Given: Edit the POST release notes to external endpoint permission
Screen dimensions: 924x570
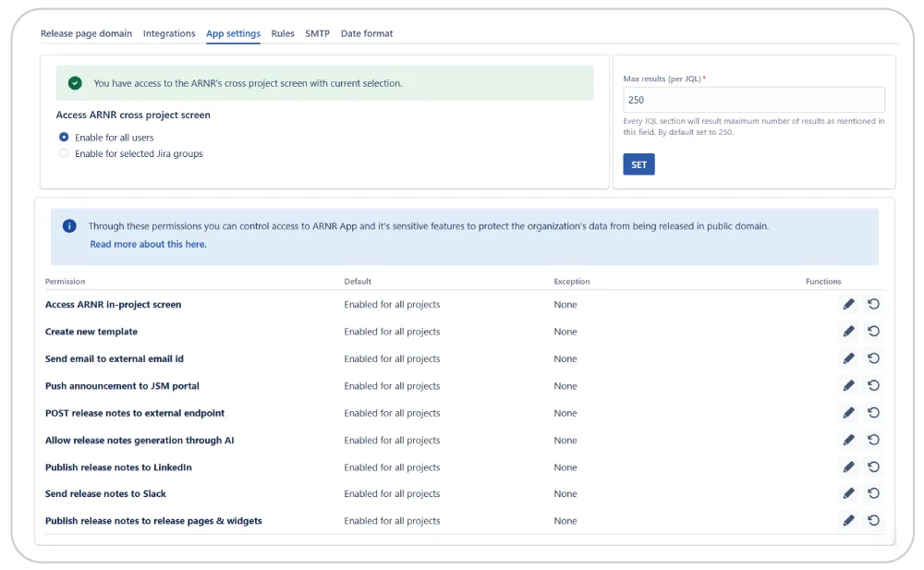Looking at the screenshot, I should click(848, 413).
